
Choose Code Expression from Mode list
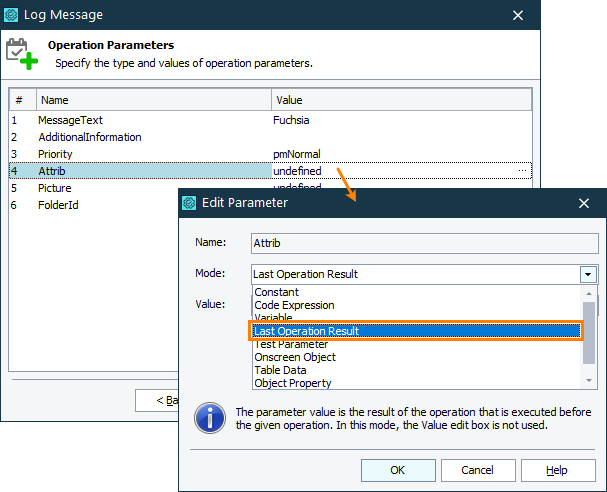click(x=294, y=305)
